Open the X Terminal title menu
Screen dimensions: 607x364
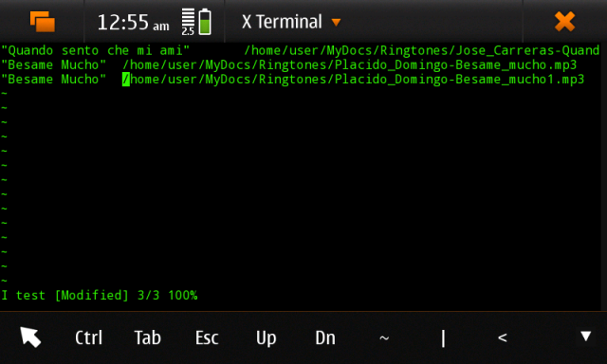point(291,22)
